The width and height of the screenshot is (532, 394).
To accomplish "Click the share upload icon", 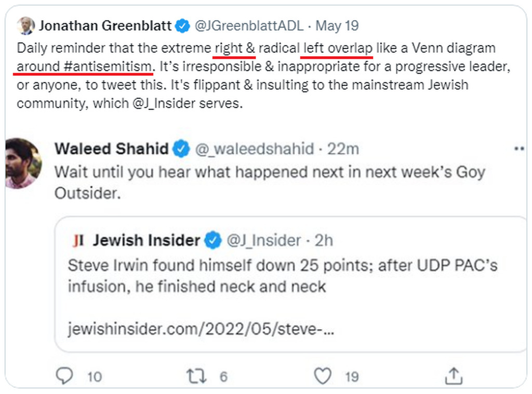I will (453, 376).
